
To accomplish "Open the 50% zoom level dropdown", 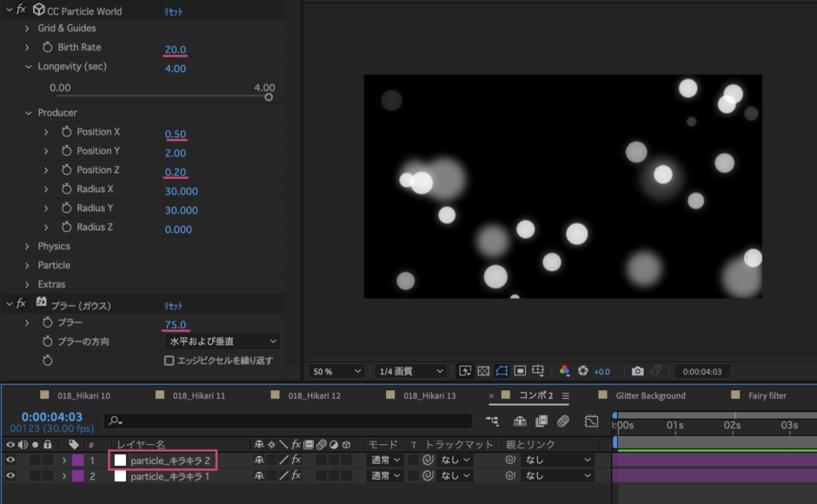I will (x=336, y=371).
